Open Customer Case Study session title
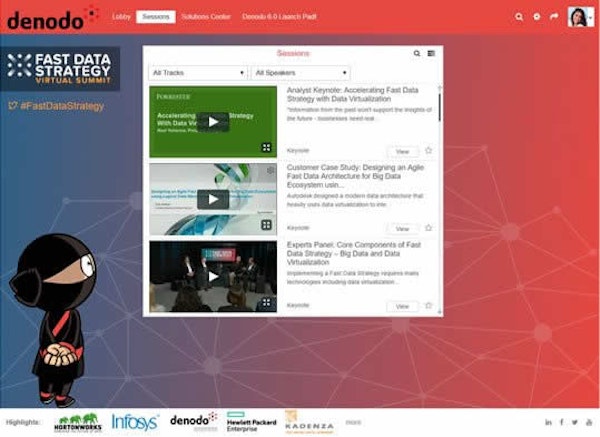This screenshot has height=437, width=600. click(x=355, y=176)
